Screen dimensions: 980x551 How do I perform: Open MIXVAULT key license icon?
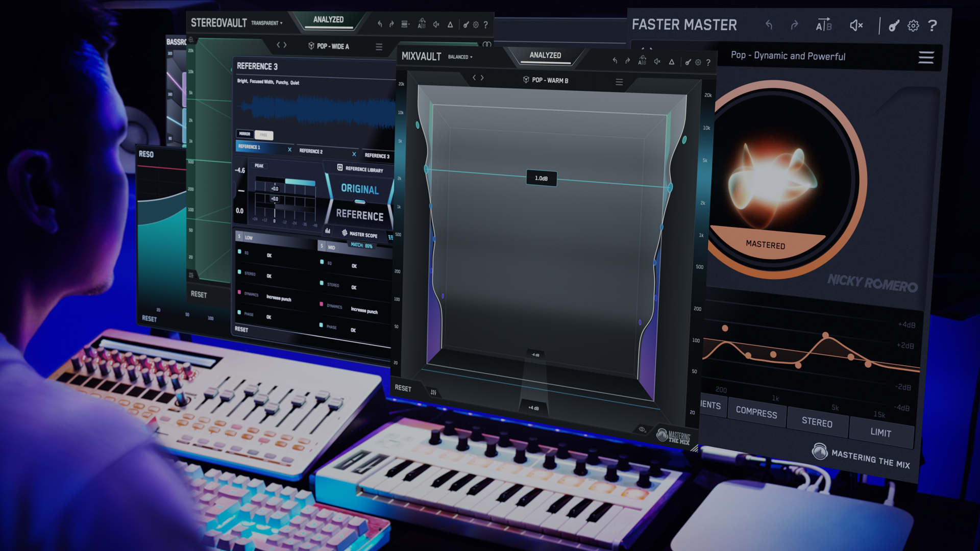pyautogui.click(x=688, y=62)
